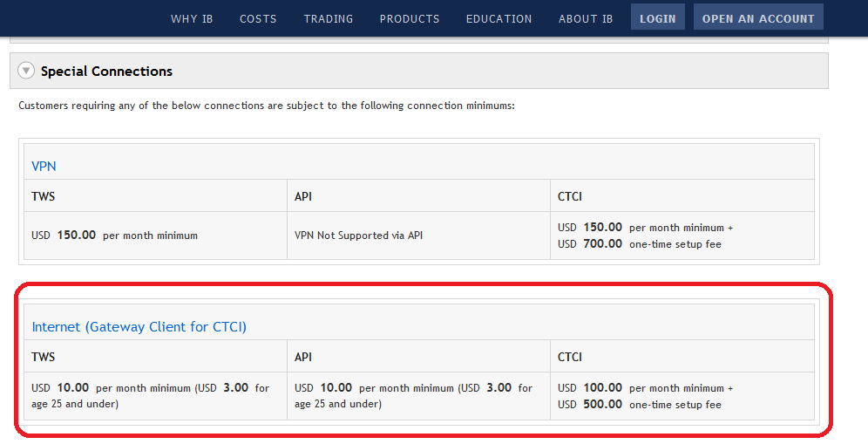The image size is (868, 444).
Task: Click the VPN heading link
Action: click(44, 166)
